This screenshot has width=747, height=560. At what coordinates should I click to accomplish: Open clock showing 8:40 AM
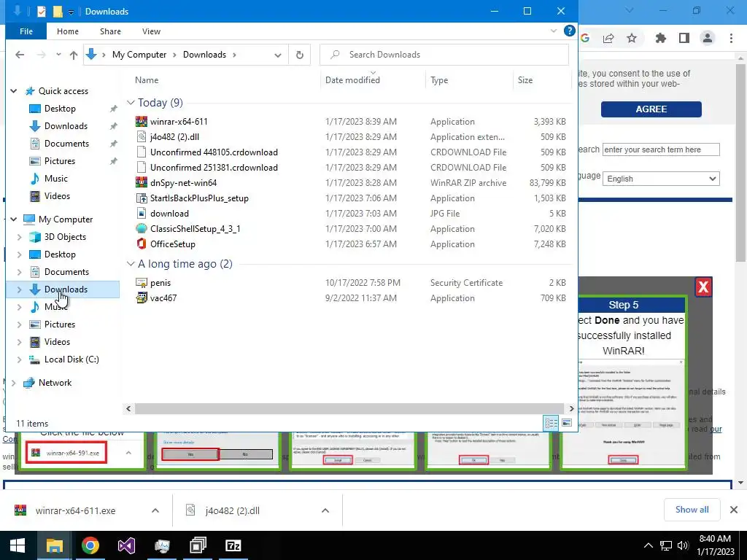pyautogui.click(x=715, y=545)
